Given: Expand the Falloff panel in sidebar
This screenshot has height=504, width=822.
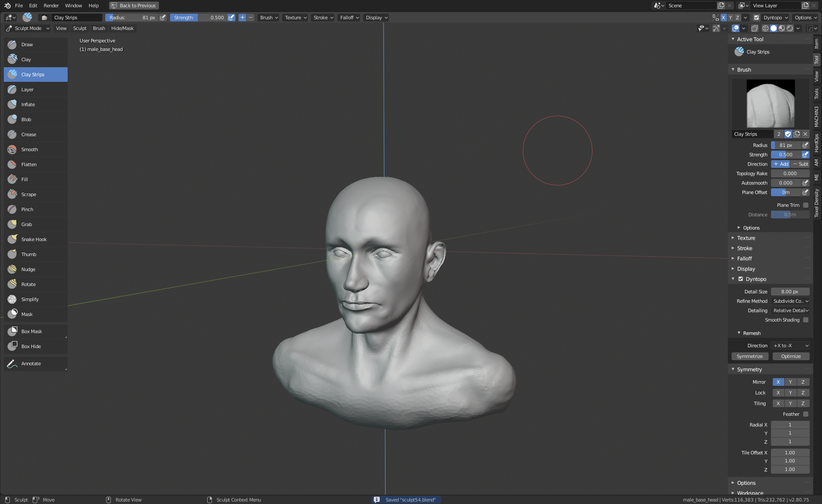Looking at the screenshot, I should (745, 258).
